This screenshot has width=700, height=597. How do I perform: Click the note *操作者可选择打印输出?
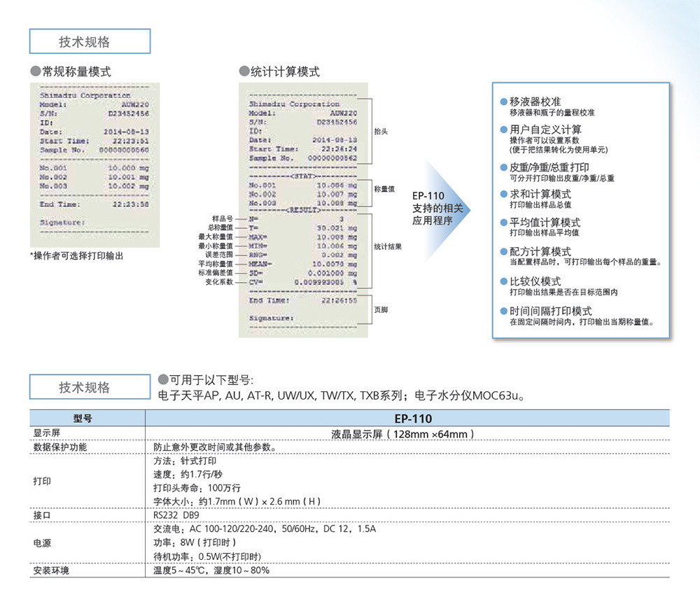pyautogui.click(x=76, y=255)
